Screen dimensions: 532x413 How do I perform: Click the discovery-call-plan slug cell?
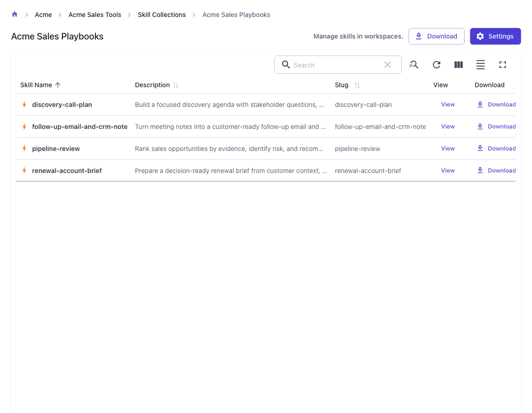point(363,105)
